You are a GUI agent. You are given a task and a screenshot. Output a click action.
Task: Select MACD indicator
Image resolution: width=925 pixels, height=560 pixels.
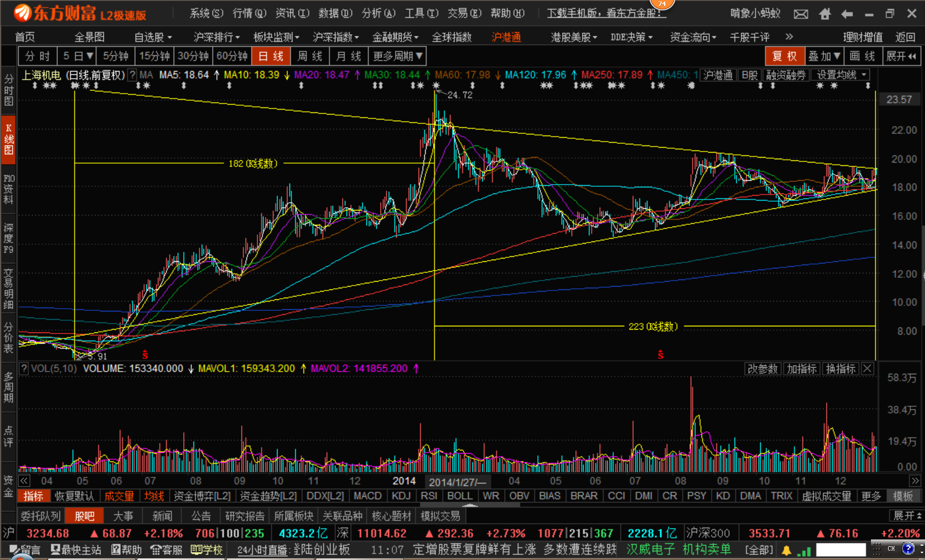367,496
